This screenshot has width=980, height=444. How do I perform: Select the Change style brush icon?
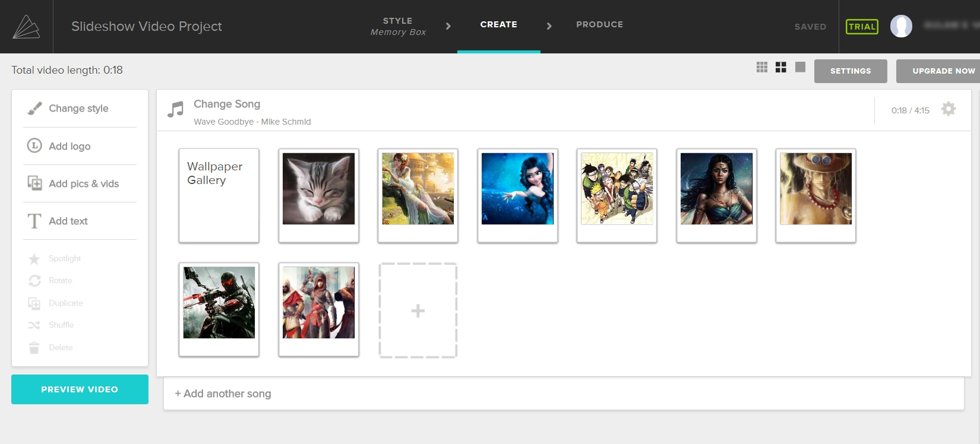(x=34, y=109)
